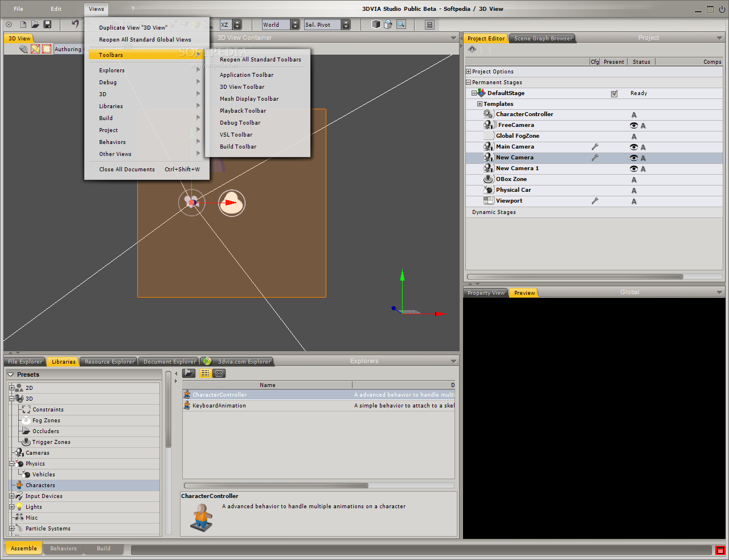Open the Behaviors workspace tab
The width and height of the screenshot is (729, 560).
click(63, 549)
